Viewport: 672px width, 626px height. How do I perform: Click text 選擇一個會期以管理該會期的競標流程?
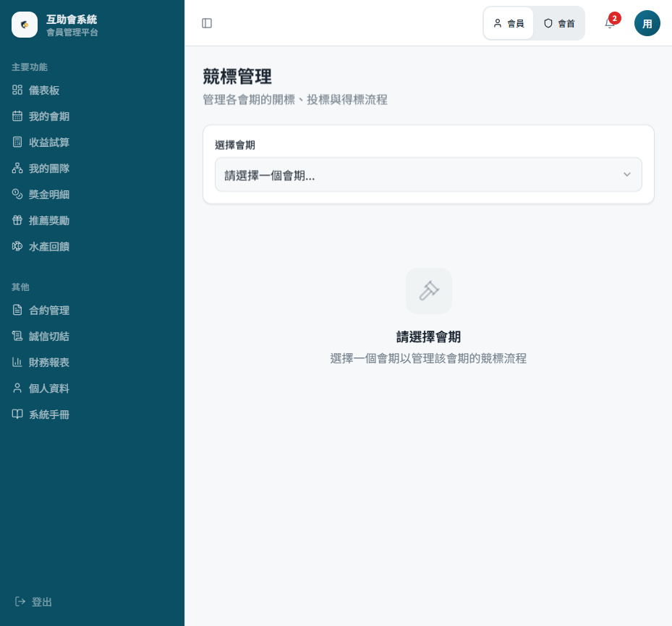point(428,358)
